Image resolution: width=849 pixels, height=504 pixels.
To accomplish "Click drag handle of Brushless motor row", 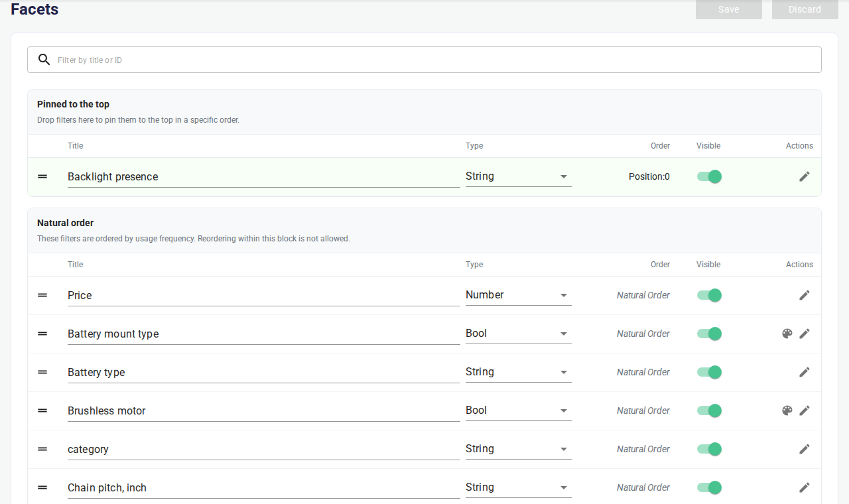I will (x=42, y=410).
